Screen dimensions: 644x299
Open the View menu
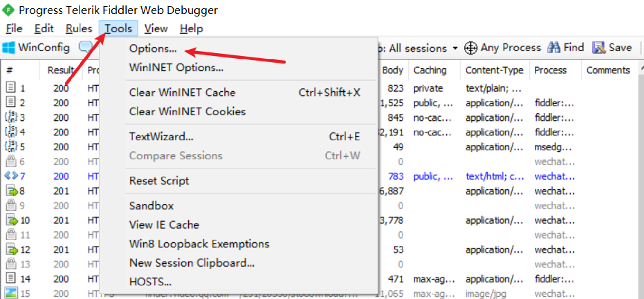click(x=156, y=29)
